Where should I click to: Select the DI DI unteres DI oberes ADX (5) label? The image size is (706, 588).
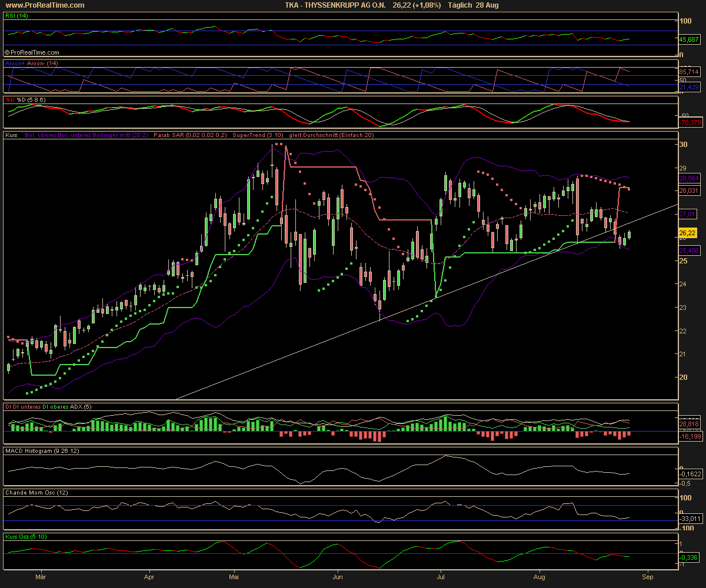pyautogui.click(x=48, y=407)
